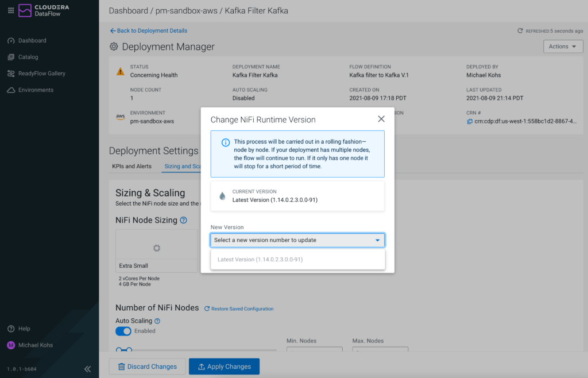This screenshot has height=378, width=588.
Task: Open the Actions dropdown
Action: click(x=563, y=47)
